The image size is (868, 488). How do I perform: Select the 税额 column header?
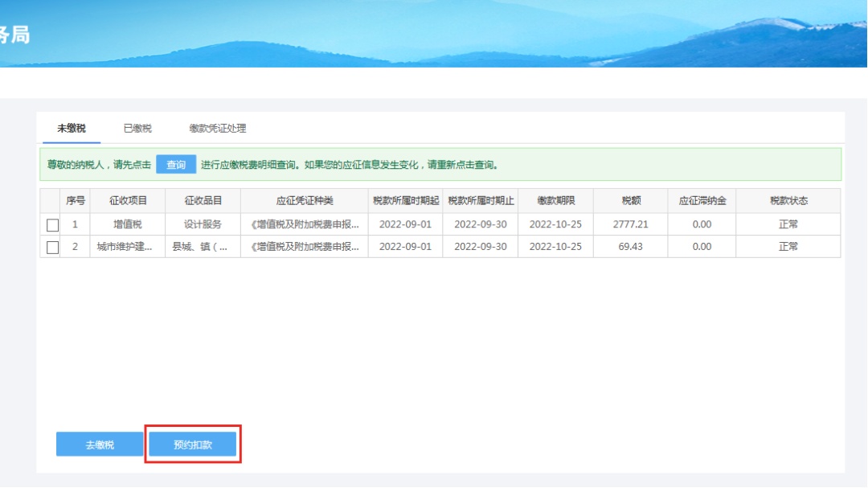(630, 201)
